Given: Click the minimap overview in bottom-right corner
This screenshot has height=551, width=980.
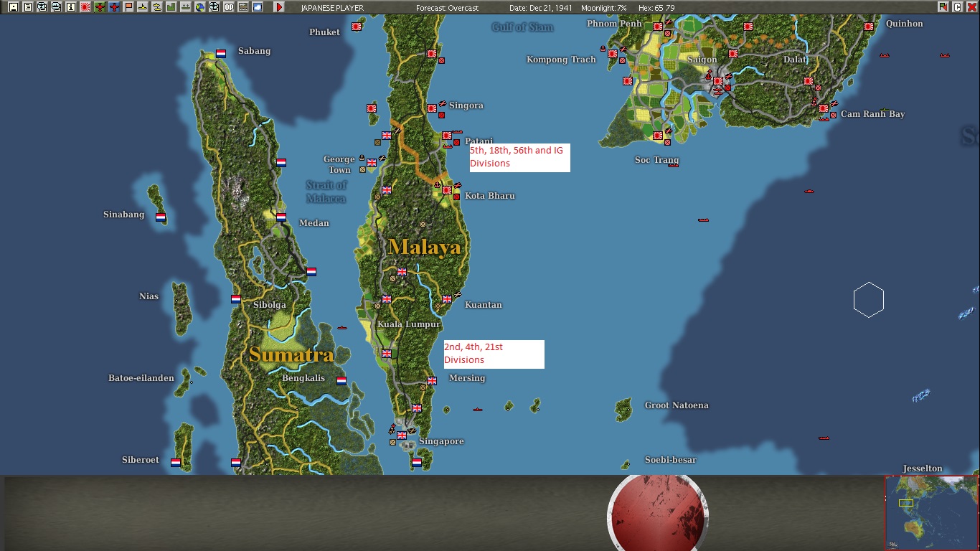Looking at the screenshot, I should pos(931,512).
